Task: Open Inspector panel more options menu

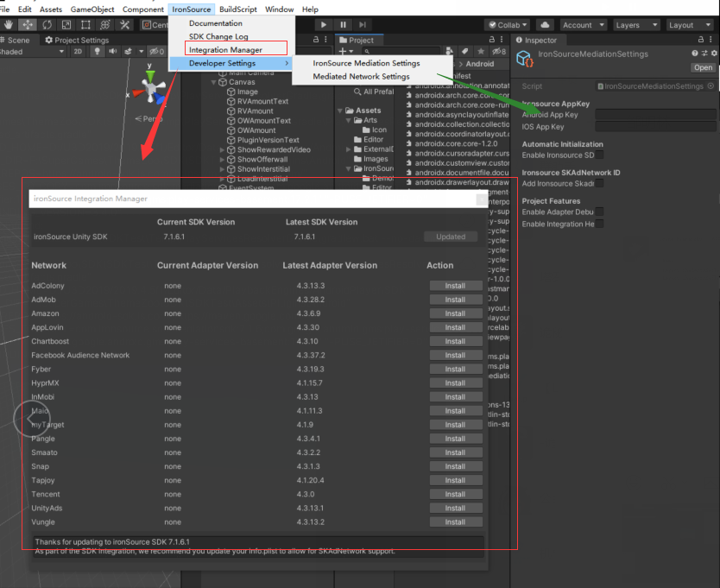Action: tap(711, 40)
